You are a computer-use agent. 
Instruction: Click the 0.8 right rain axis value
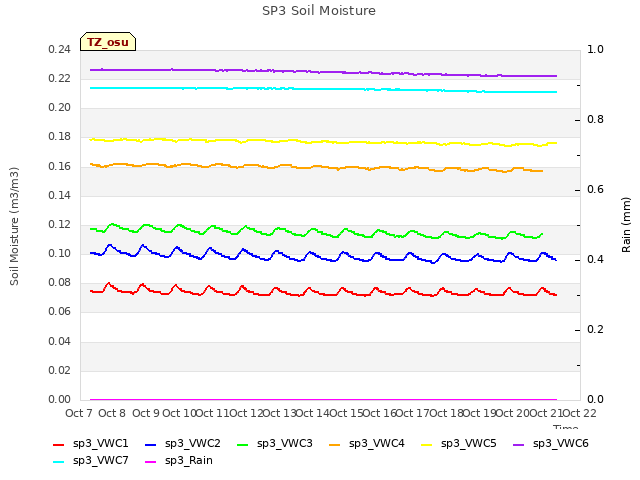(596, 120)
